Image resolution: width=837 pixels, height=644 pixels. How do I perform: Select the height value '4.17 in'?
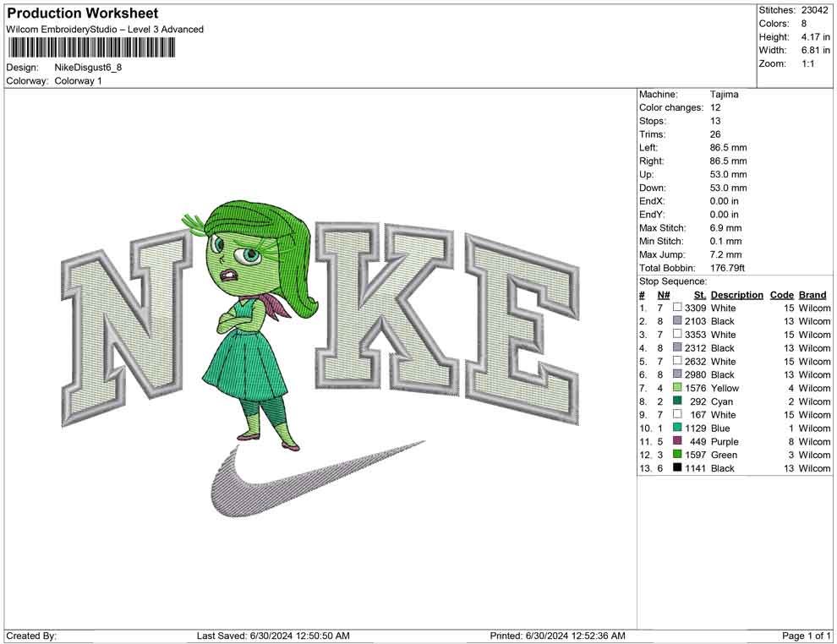coord(815,37)
